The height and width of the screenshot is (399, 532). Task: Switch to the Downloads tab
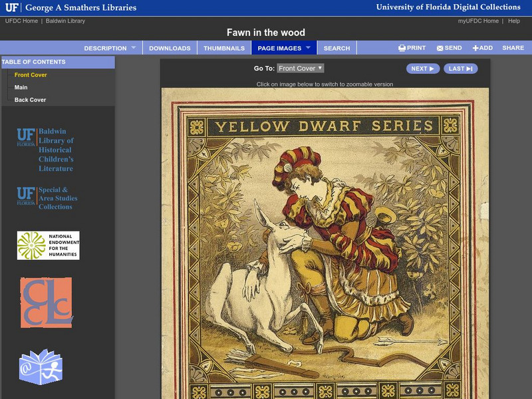pyautogui.click(x=170, y=48)
